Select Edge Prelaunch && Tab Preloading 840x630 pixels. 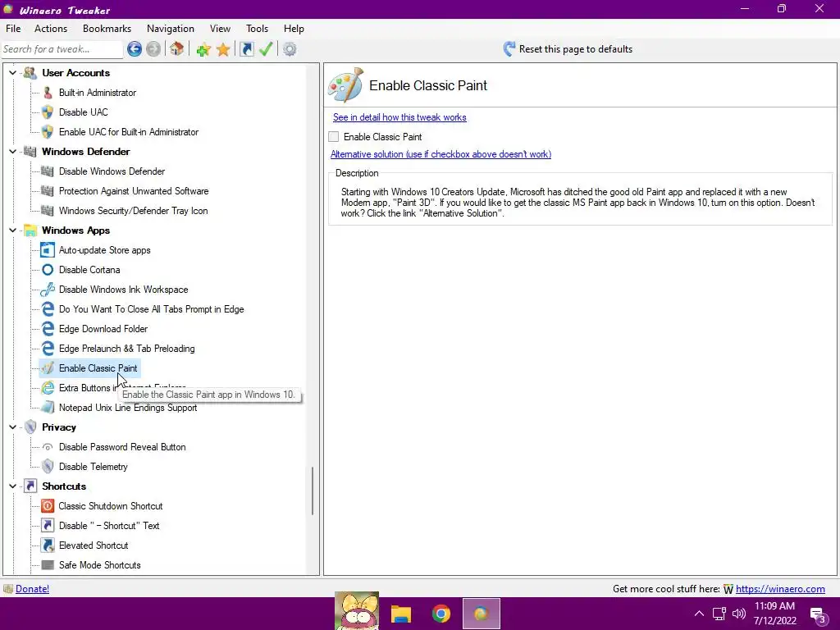(127, 349)
